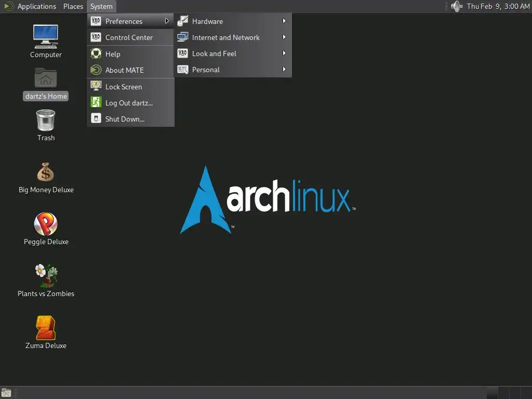Expand the Personal submenu arrow
This screenshot has width=532, height=399.
284,69
